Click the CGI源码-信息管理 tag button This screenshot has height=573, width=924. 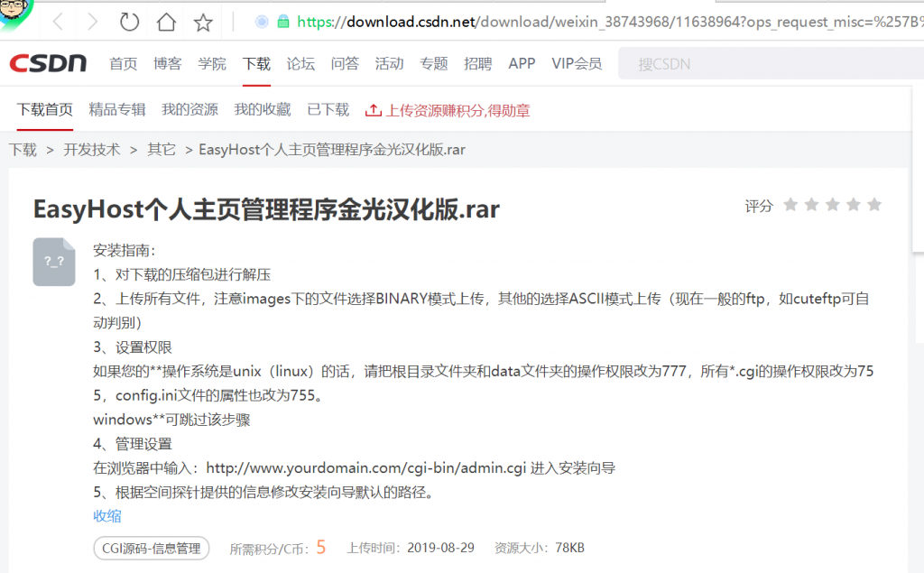(x=152, y=549)
